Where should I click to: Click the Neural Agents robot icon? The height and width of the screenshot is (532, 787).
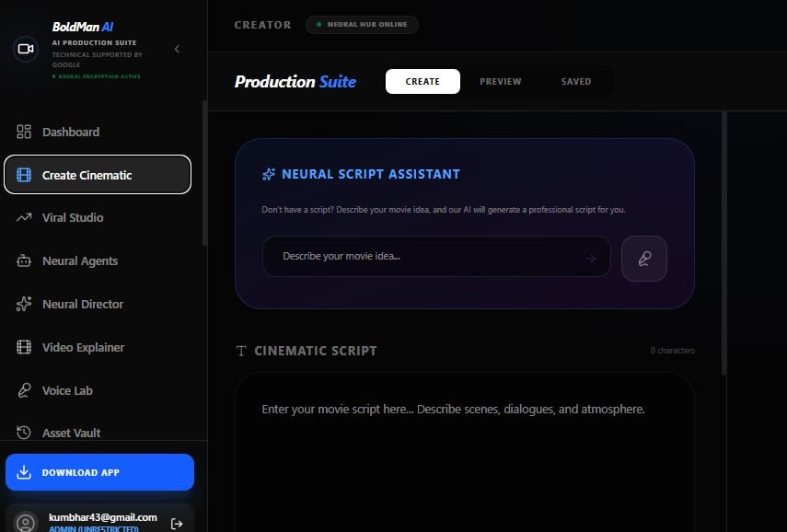(x=24, y=261)
